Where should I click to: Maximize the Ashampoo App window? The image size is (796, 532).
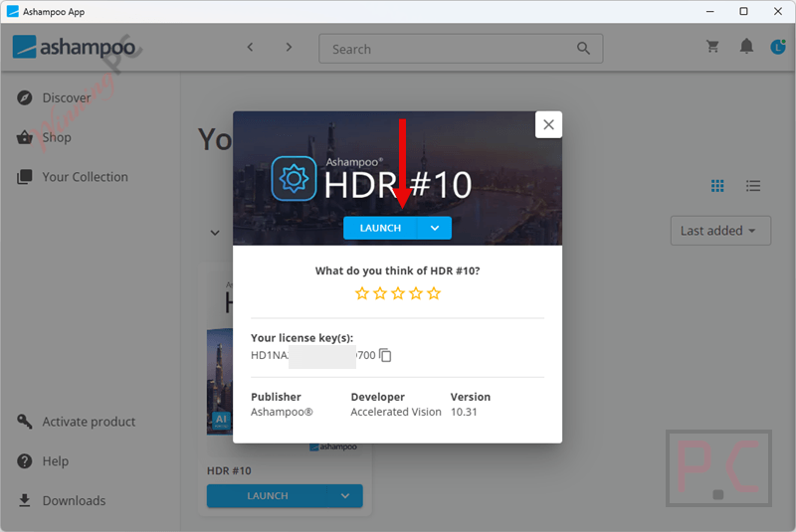coord(743,11)
